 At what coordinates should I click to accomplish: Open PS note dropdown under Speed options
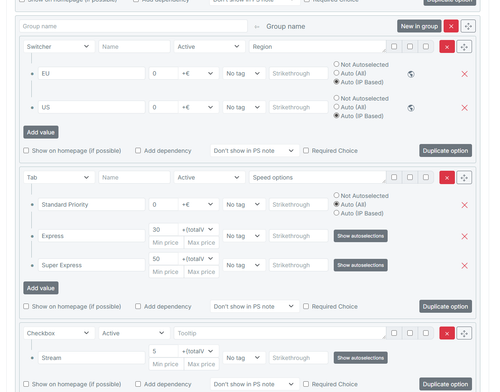(x=255, y=306)
